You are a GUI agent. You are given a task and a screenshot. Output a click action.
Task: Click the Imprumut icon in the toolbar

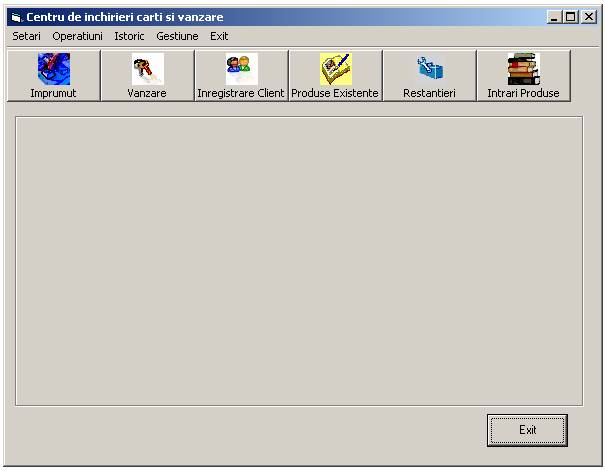[x=53, y=69]
